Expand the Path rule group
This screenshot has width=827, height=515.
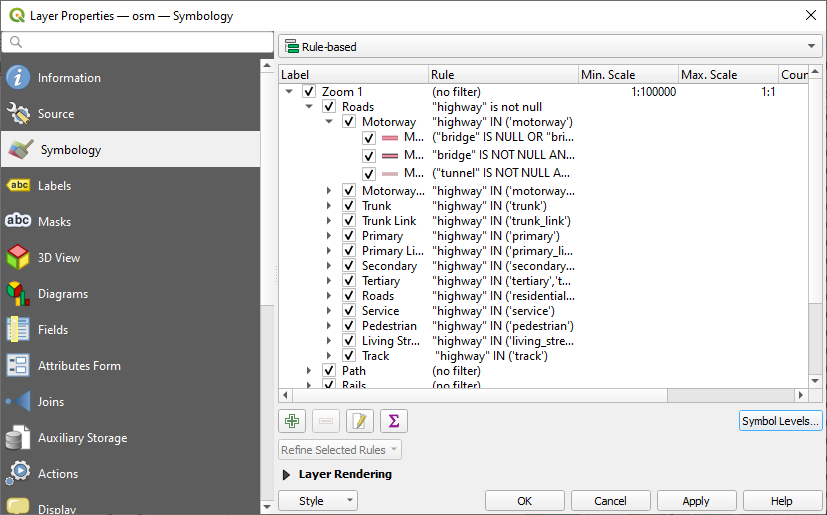pos(309,371)
